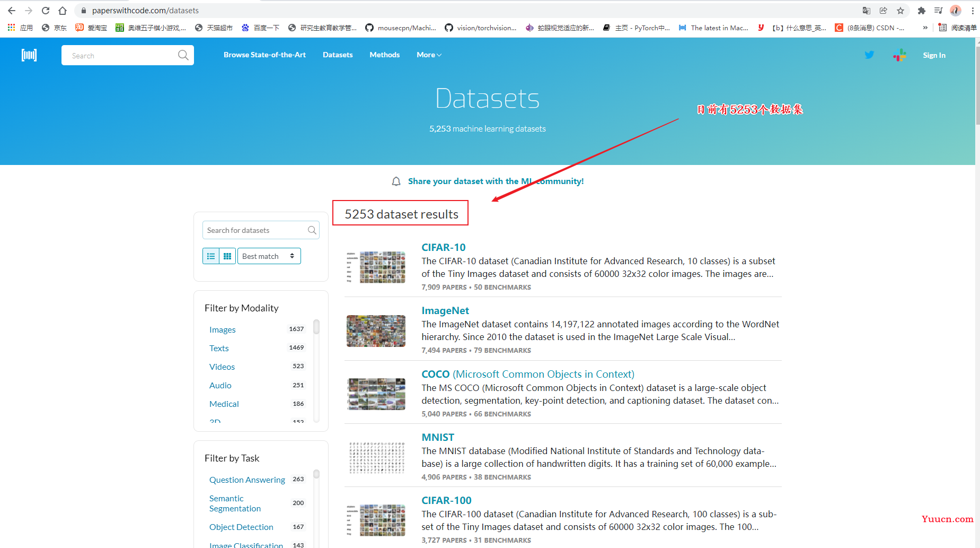
Task: Reload the page with refresh icon
Action: pyautogui.click(x=46, y=11)
